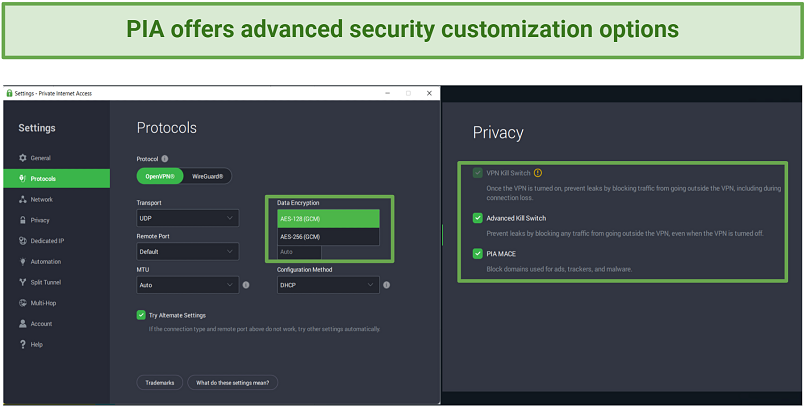Click What do these settings mean button
806x407 pixels.
pyautogui.click(x=232, y=382)
